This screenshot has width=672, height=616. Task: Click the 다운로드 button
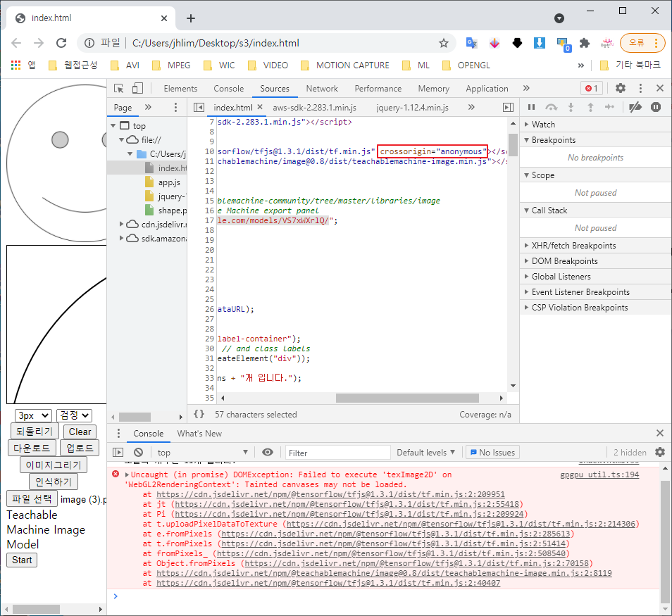[x=32, y=448]
